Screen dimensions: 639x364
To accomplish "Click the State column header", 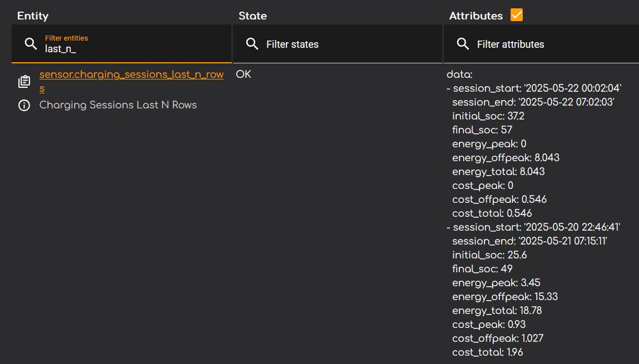I will pos(252,16).
